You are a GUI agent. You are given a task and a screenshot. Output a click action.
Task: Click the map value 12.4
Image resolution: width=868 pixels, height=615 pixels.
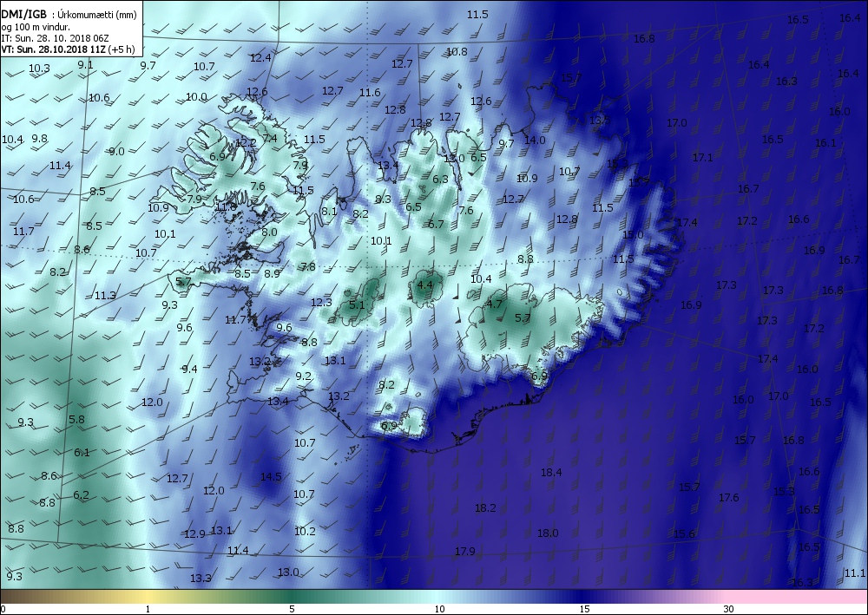point(260,57)
